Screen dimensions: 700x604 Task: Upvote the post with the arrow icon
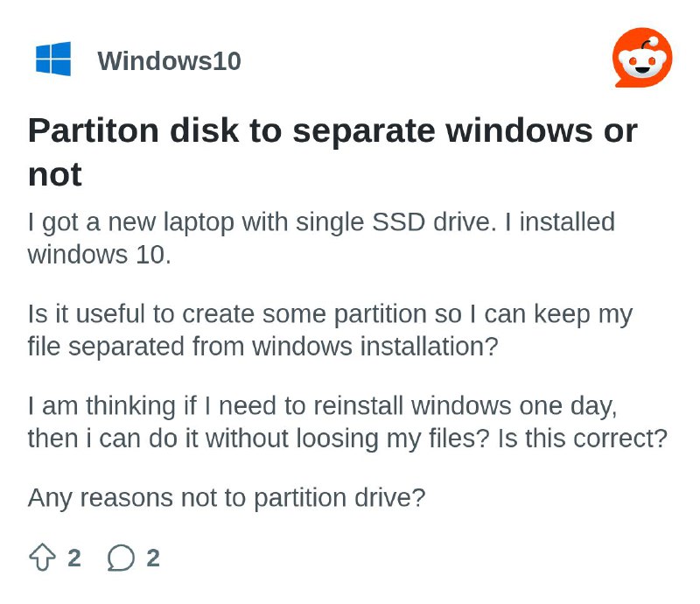[x=42, y=557]
